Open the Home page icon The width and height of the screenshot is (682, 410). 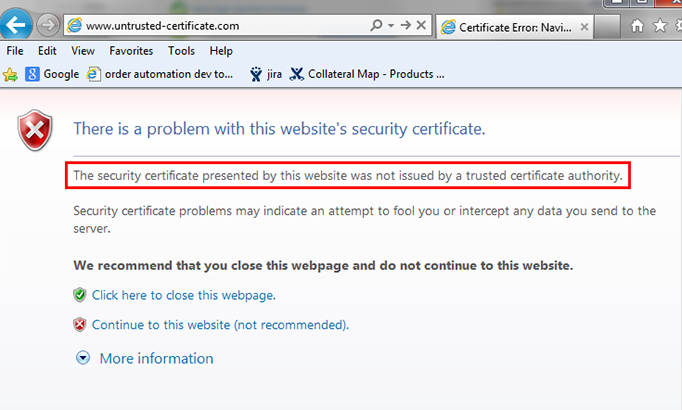(637, 26)
